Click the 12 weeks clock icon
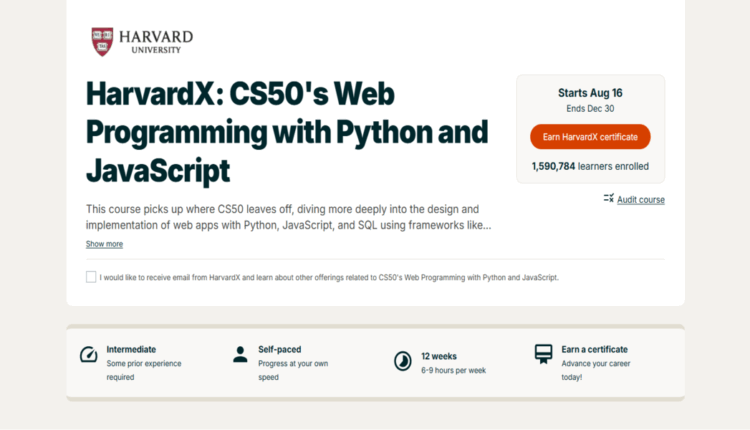 tap(402, 360)
